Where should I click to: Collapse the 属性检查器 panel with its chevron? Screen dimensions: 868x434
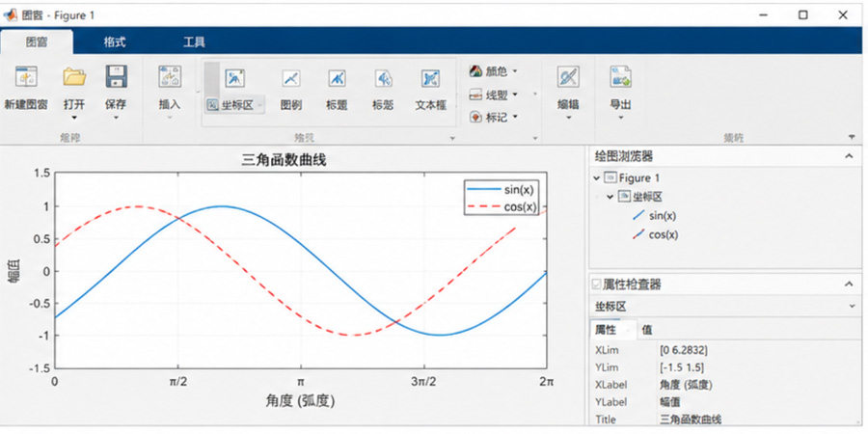tap(849, 285)
